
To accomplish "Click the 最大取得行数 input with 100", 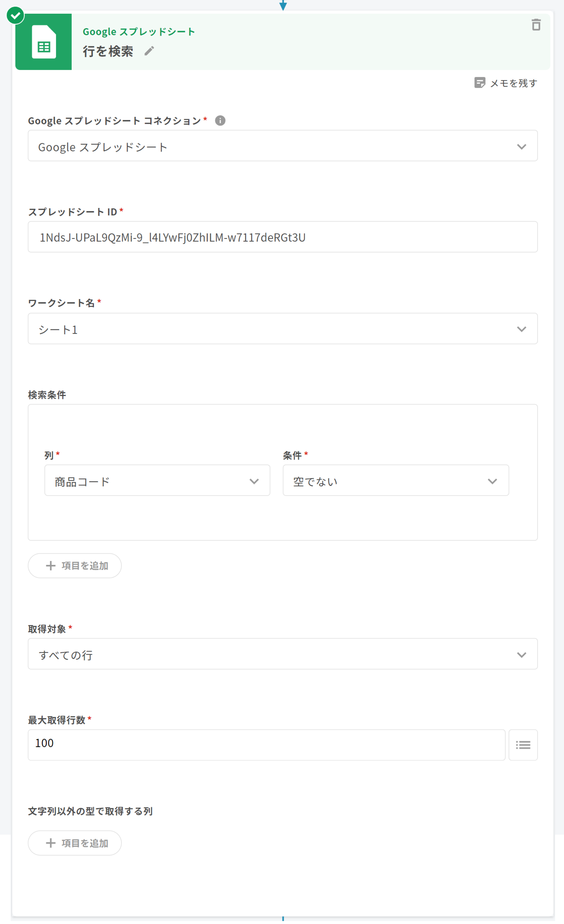I will tap(266, 745).
